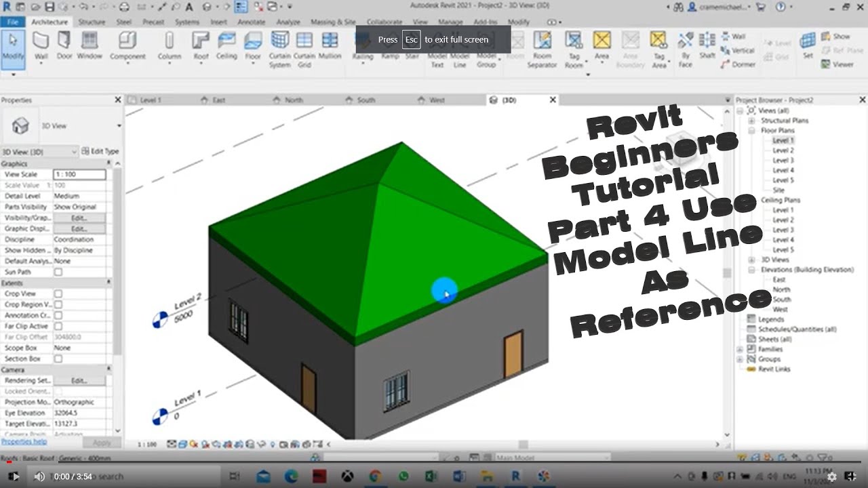Expand the 3D Views node
The width and height of the screenshot is (868, 488).
coord(751,260)
